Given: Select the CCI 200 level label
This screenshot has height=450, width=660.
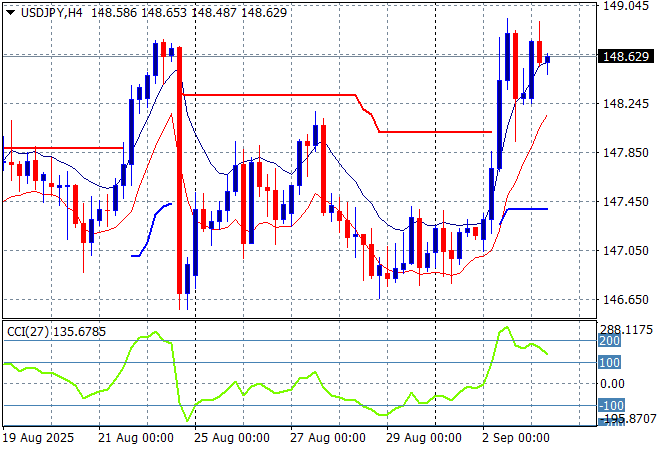Looking at the screenshot, I should click(x=609, y=341).
